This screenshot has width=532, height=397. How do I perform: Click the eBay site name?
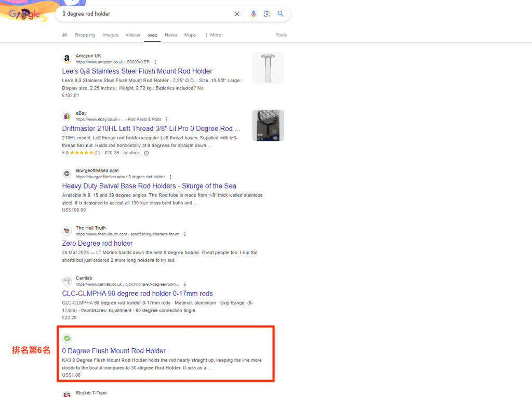[81, 113]
